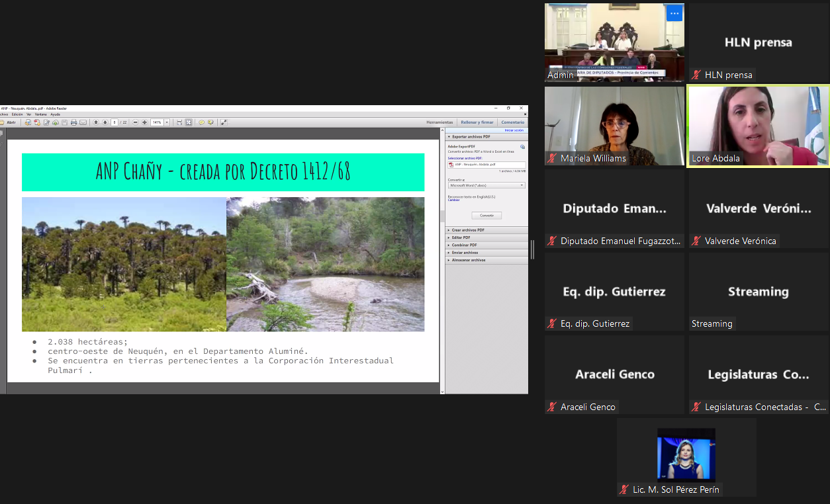The width and height of the screenshot is (830, 504).
Task: Open the Edición menu
Action: pos(17,114)
